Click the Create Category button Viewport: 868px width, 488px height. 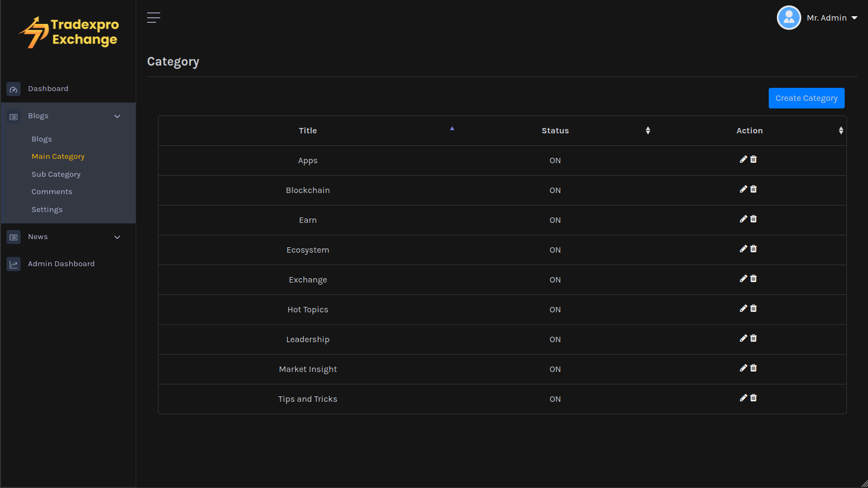click(x=806, y=98)
